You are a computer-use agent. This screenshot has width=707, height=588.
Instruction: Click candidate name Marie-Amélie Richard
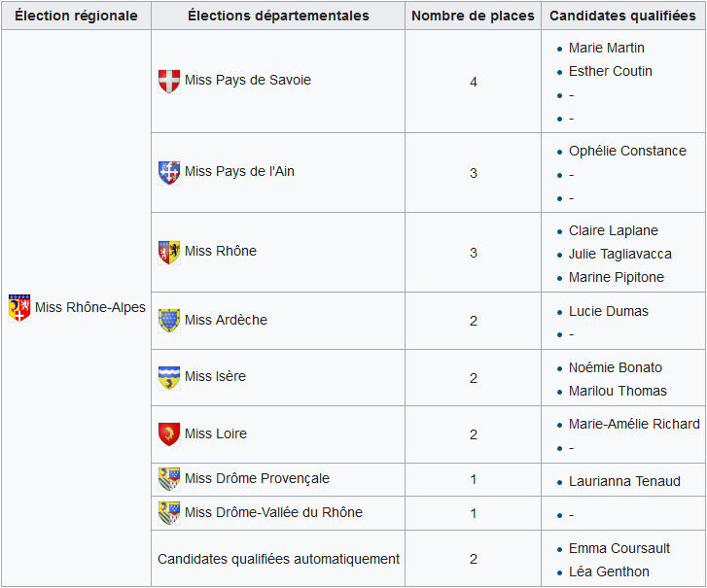[634, 424]
